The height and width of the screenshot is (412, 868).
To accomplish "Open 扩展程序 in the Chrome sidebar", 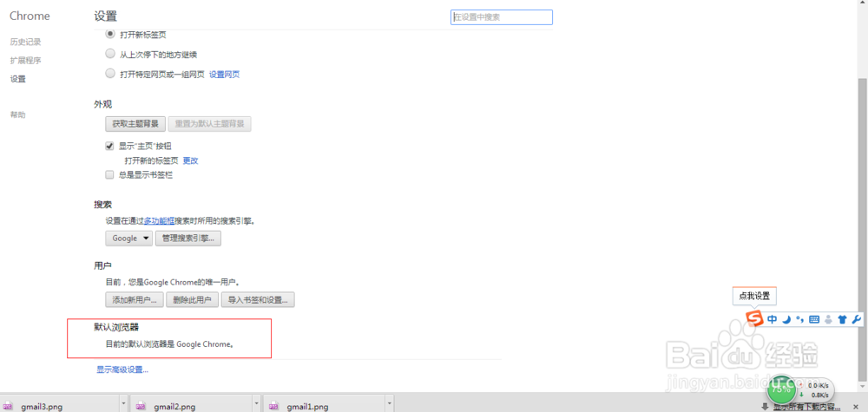I will 25,60.
